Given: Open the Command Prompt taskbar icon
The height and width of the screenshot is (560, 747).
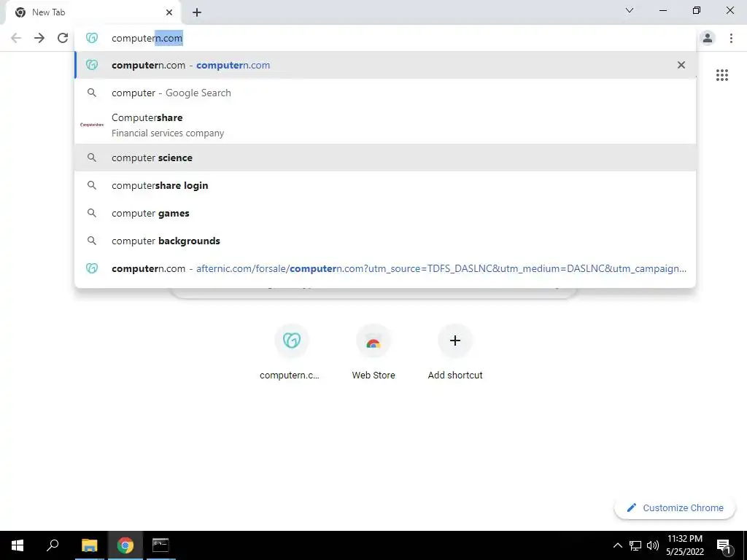Looking at the screenshot, I should [160, 545].
